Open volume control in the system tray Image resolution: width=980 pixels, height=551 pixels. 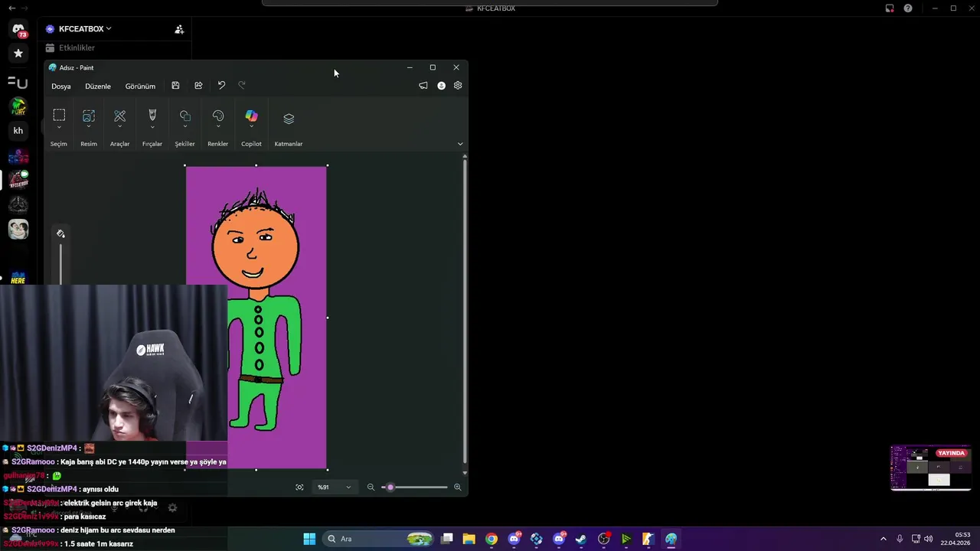coord(929,539)
